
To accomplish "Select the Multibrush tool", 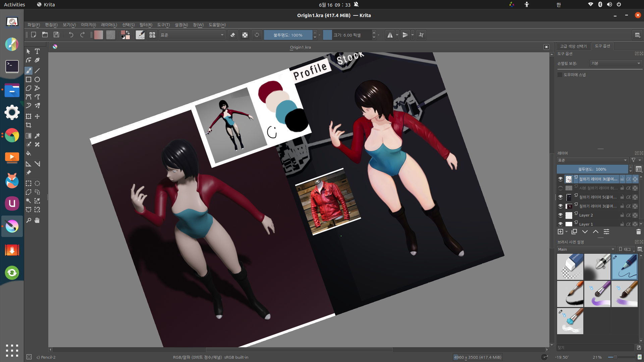I will coord(37,106).
